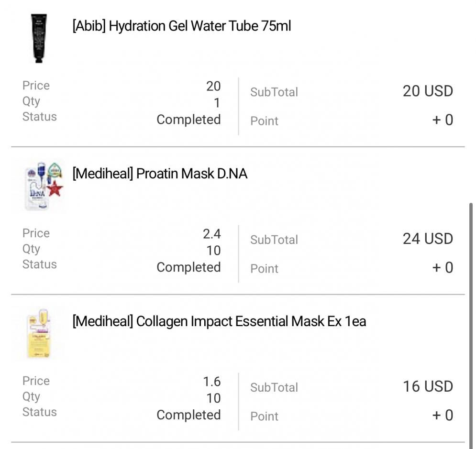Open the Mediheal Proatin Mask D.NA thumbnail
The height and width of the screenshot is (449, 476).
tap(44, 186)
